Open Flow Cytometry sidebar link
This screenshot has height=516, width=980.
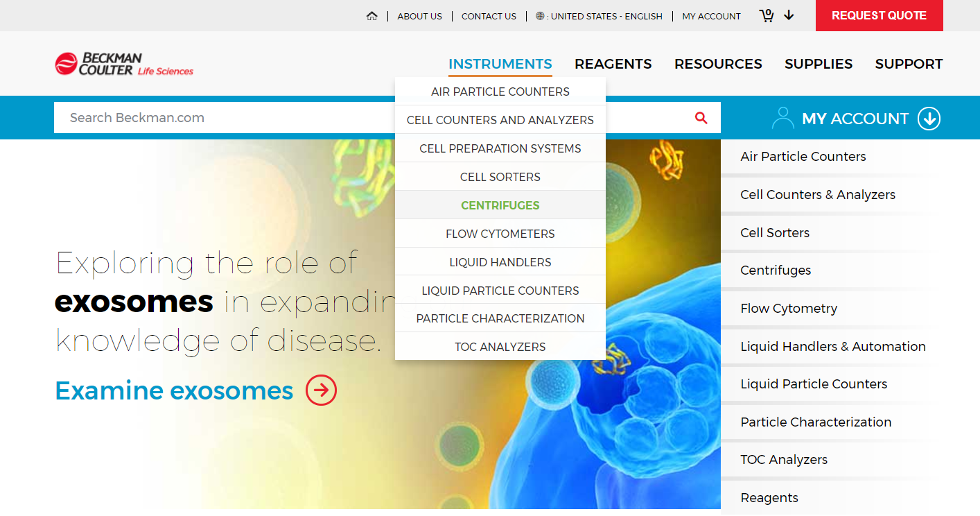coord(789,309)
